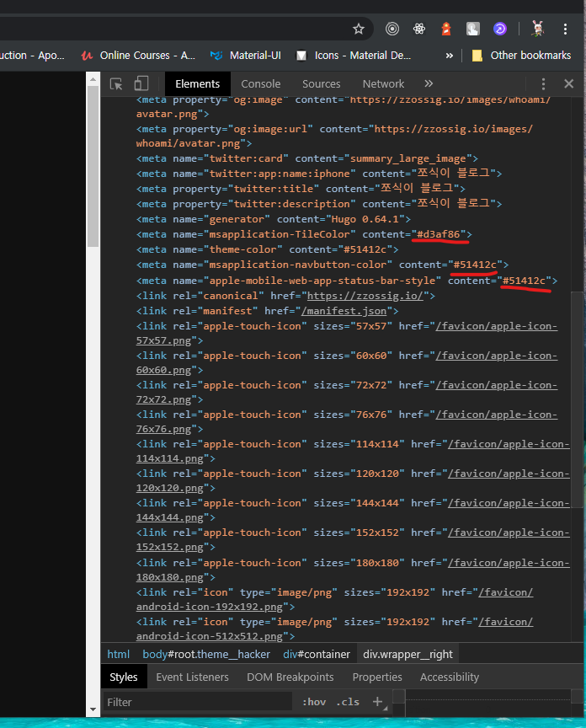This screenshot has width=586, height=728.
Task: Select the twitter:card meta row
Action: [x=306, y=158]
